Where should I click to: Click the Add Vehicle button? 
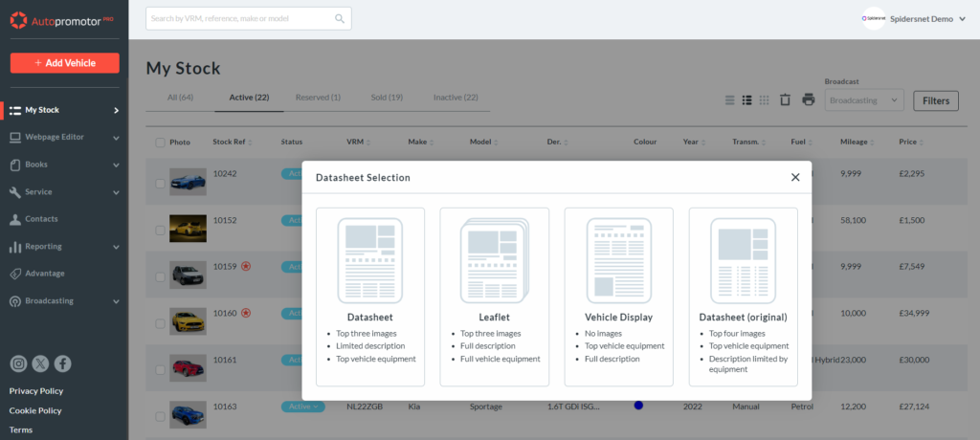(x=65, y=63)
